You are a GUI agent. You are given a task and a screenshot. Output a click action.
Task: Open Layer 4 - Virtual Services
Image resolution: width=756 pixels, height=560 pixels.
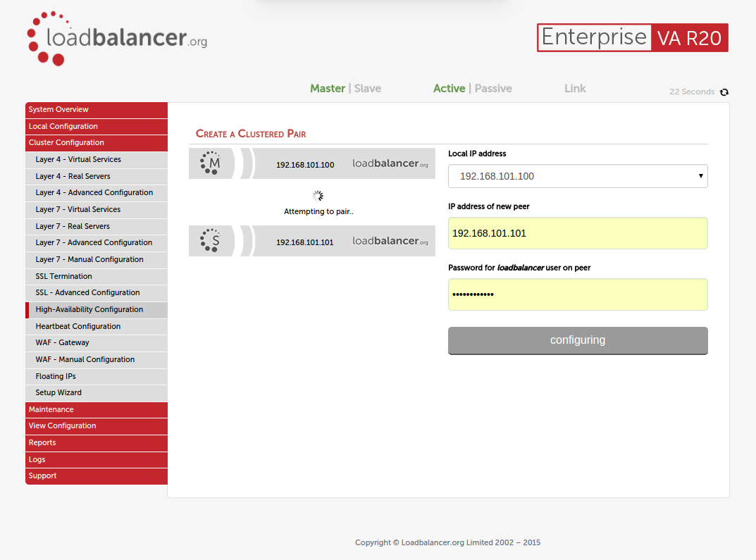point(97,159)
